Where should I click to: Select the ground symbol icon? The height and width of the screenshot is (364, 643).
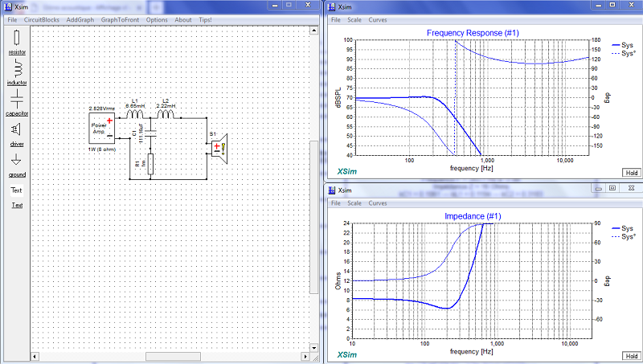coord(16,159)
